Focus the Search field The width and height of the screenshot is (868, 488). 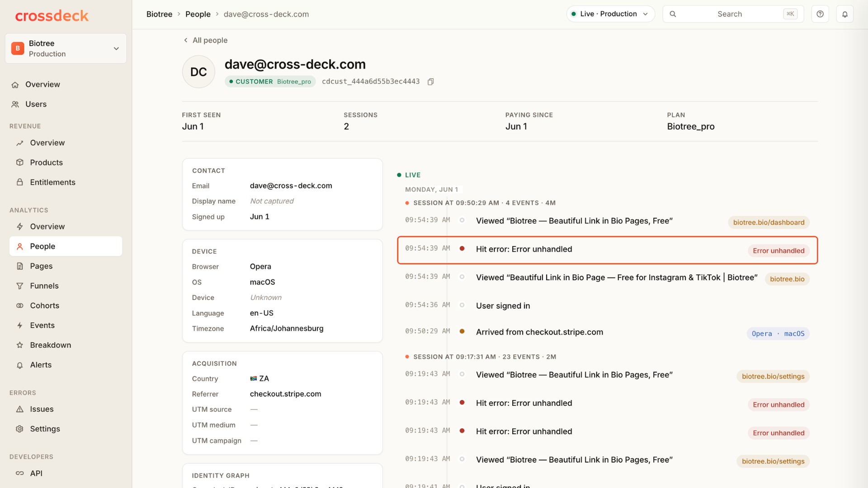[733, 14]
